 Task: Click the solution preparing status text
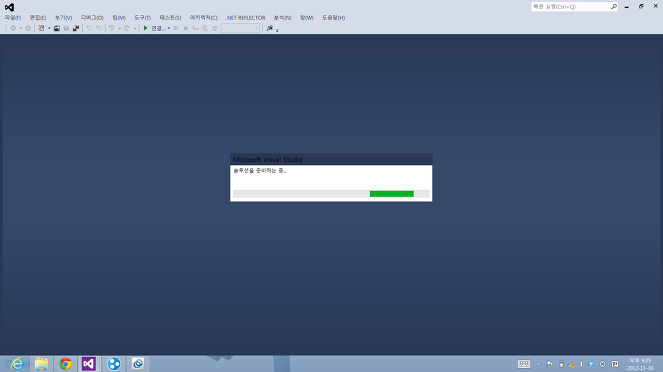(260, 171)
